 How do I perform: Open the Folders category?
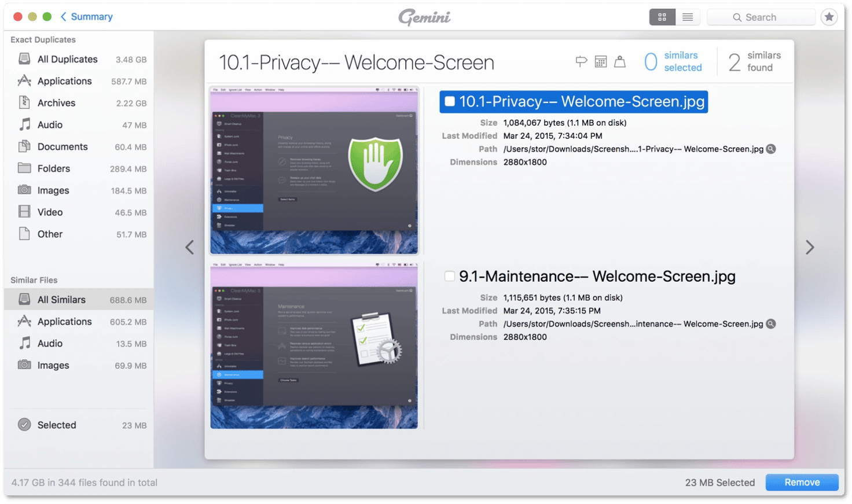pos(79,168)
